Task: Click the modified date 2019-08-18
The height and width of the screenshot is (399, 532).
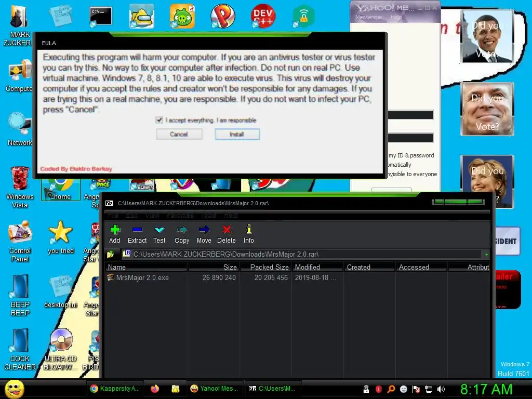Action: pos(315,277)
